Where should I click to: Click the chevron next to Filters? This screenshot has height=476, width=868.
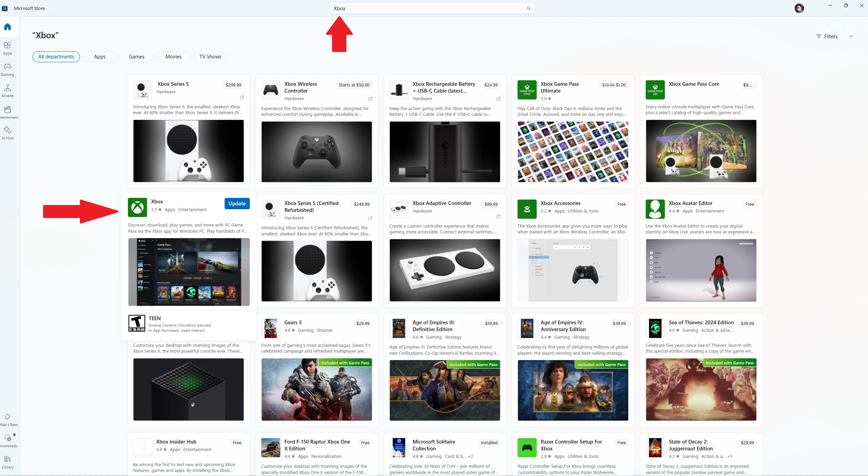851,36
